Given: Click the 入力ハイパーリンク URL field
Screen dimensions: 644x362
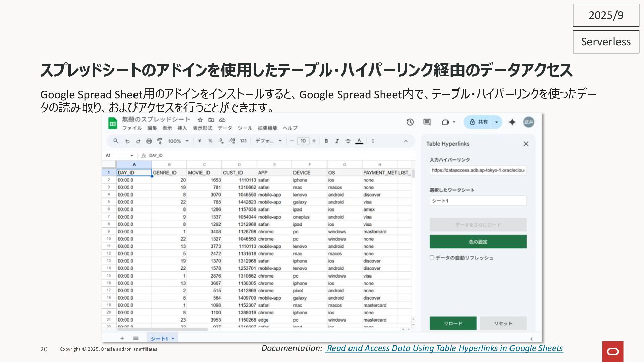Looking at the screenshot, I should coord(478,170).
